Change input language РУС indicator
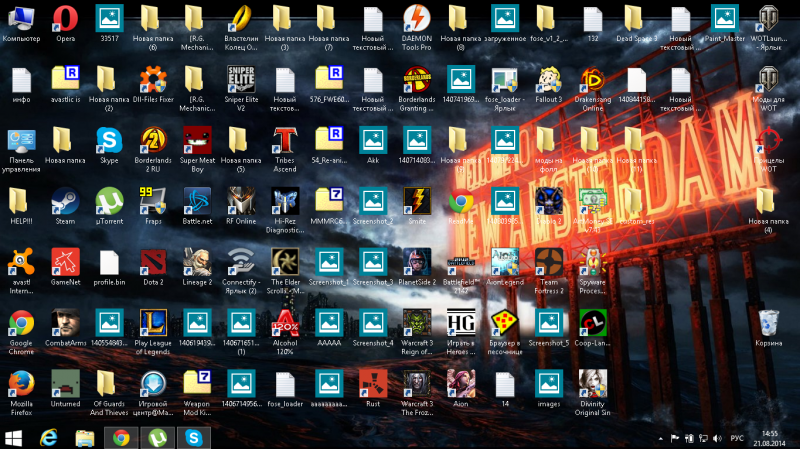 pos(737,438)
